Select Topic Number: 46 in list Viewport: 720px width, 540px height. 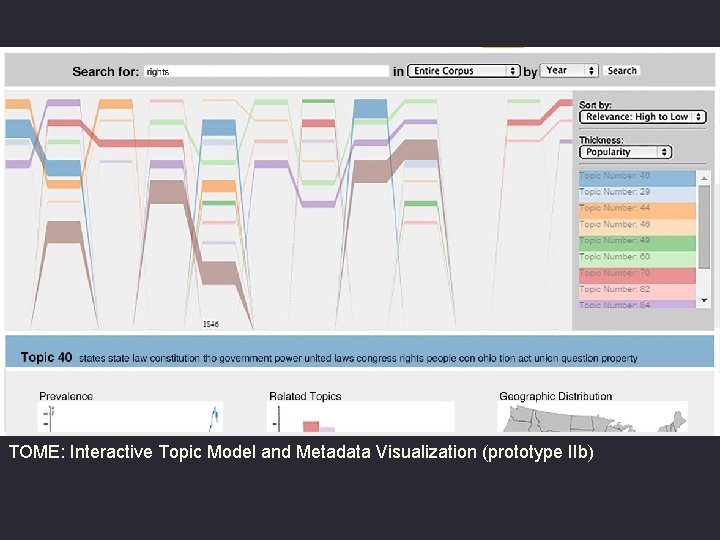click(x=637, y=227)
